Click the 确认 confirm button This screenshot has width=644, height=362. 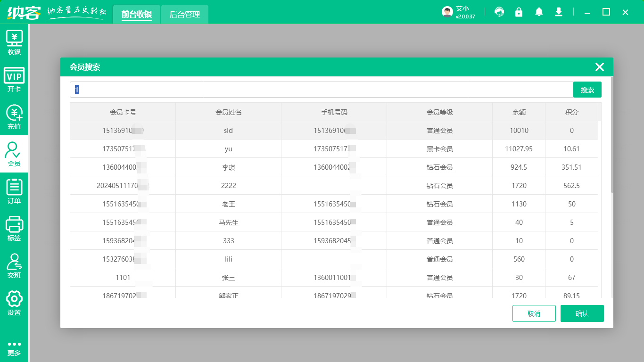point(582,313)
